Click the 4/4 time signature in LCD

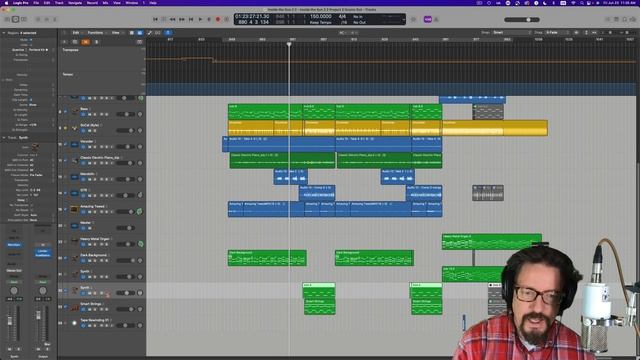point(342,17)
